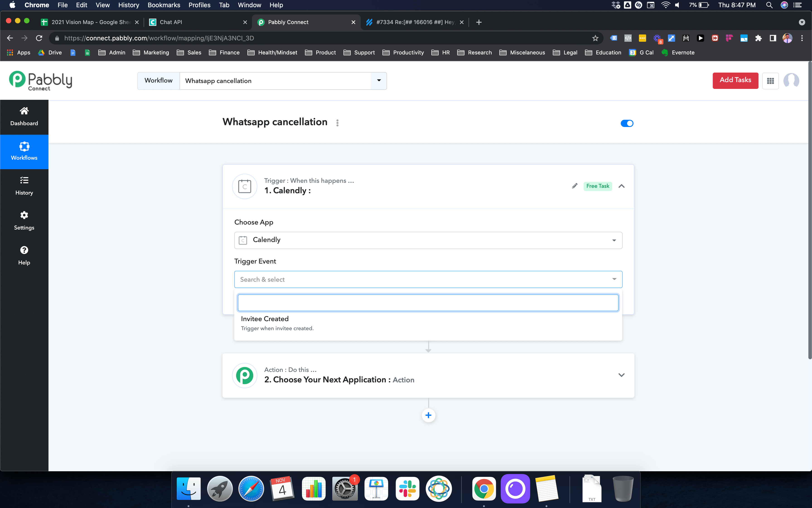Open the three-dot menu beside Whatsapp cancellation title

tap(337, 123)
